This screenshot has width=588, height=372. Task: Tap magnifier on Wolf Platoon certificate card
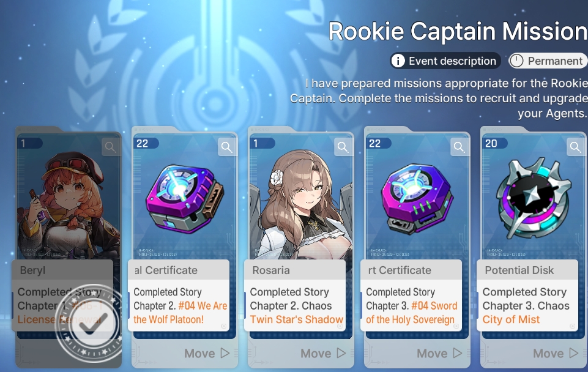pyautogui.click(x=227, y=147)
